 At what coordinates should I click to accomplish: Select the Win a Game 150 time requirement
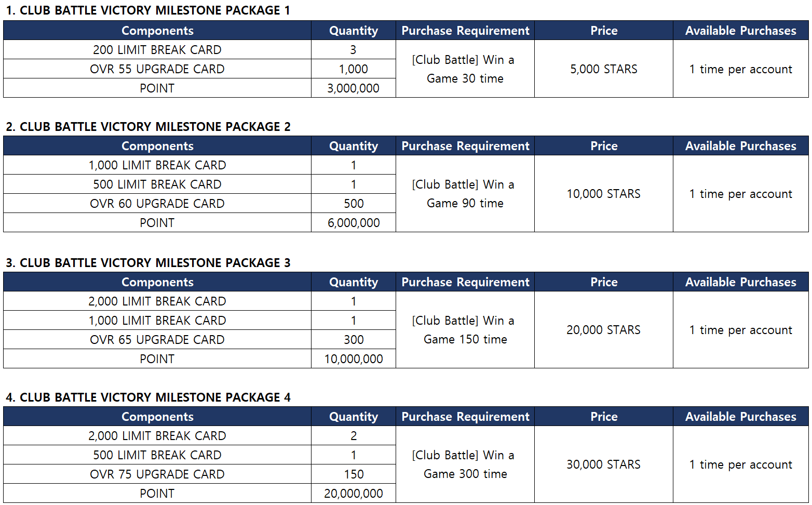[465, 330]
